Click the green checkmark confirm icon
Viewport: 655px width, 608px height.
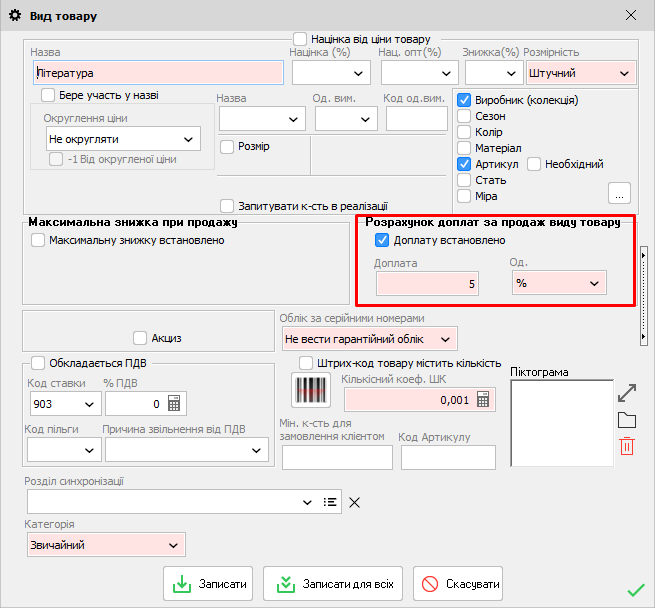coord(635,590)
